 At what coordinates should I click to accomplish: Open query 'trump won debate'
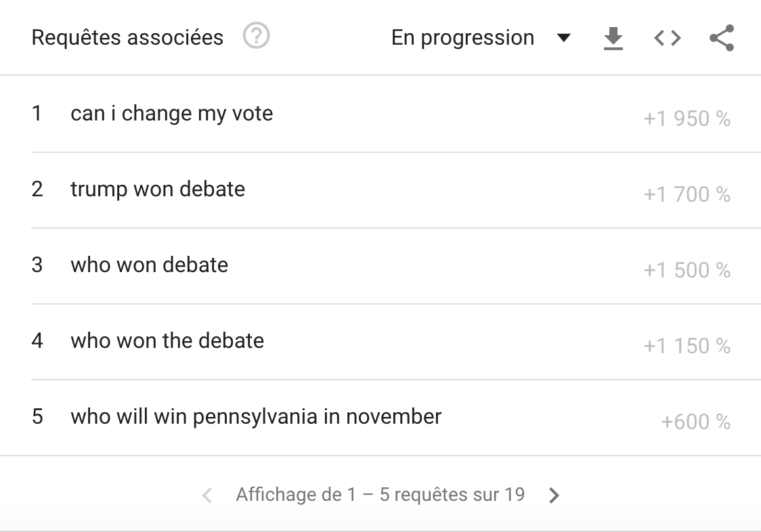(158, 189)
